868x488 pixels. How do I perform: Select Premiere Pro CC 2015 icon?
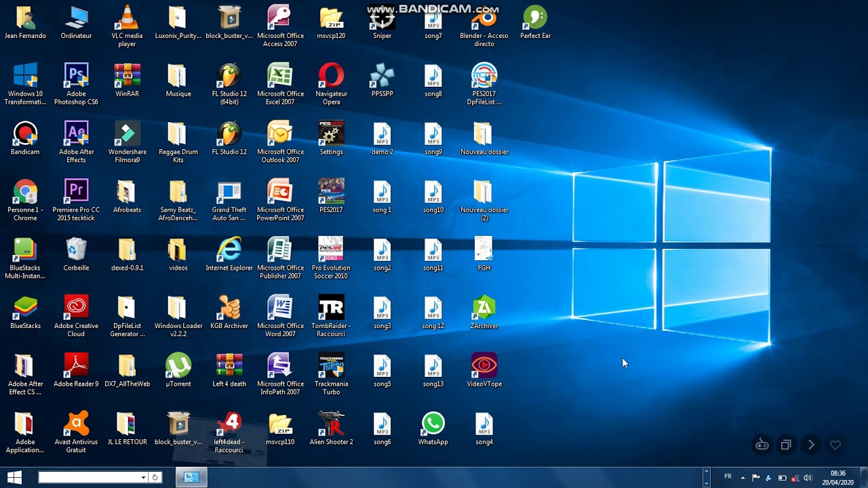76,200
